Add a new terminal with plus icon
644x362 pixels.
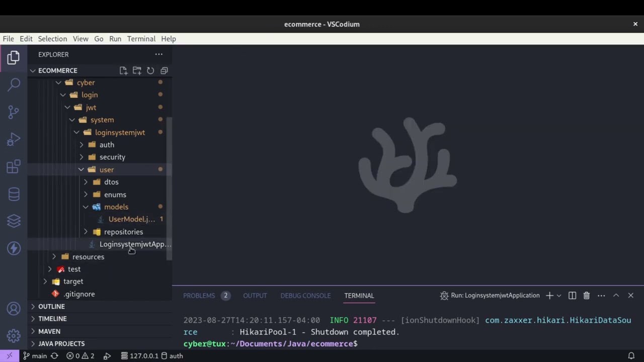[549, 296]
